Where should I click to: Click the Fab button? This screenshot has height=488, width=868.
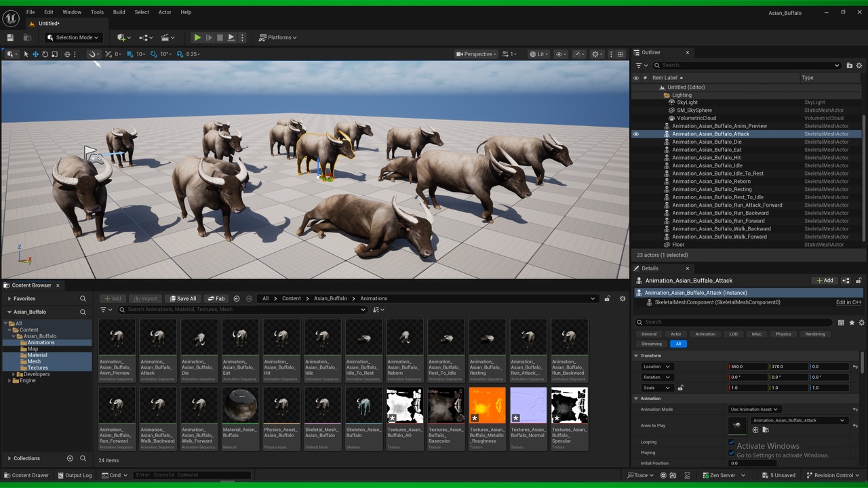click(216, 298)
